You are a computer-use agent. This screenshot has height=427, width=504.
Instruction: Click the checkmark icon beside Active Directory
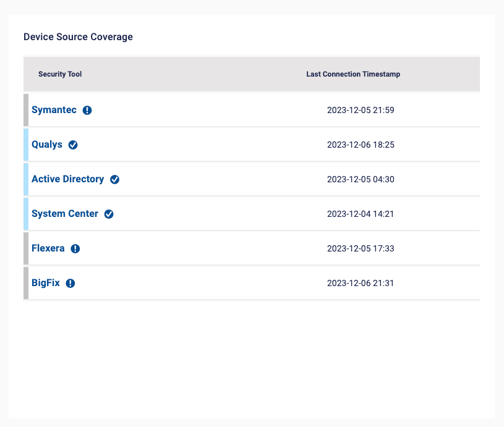pos(115,180)
